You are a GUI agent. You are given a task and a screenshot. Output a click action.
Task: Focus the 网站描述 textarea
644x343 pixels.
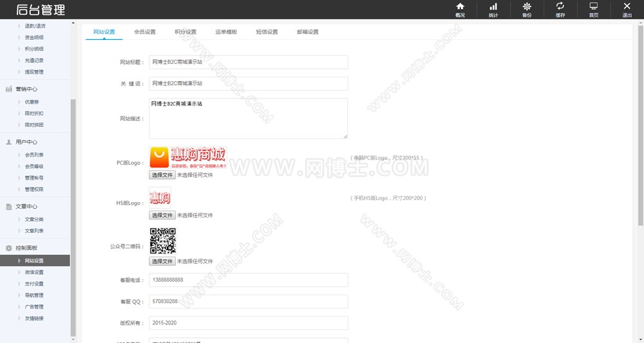(x=249, y=118)
